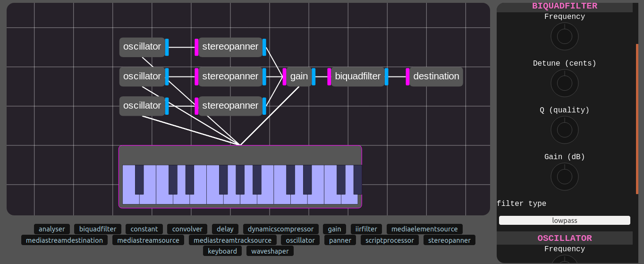Click the Gain (dB) knob
644x264 pixels.
pyautogui.click(x=565, y=177)
